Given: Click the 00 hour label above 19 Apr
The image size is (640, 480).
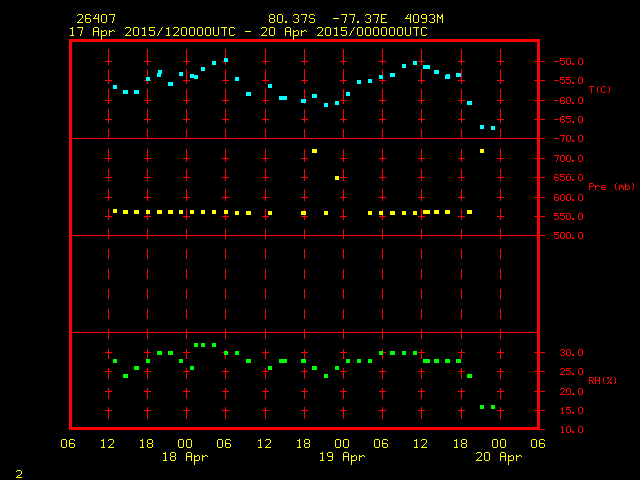Looking at the screenshot, I should pyautogui.click(x=342, y=444).
